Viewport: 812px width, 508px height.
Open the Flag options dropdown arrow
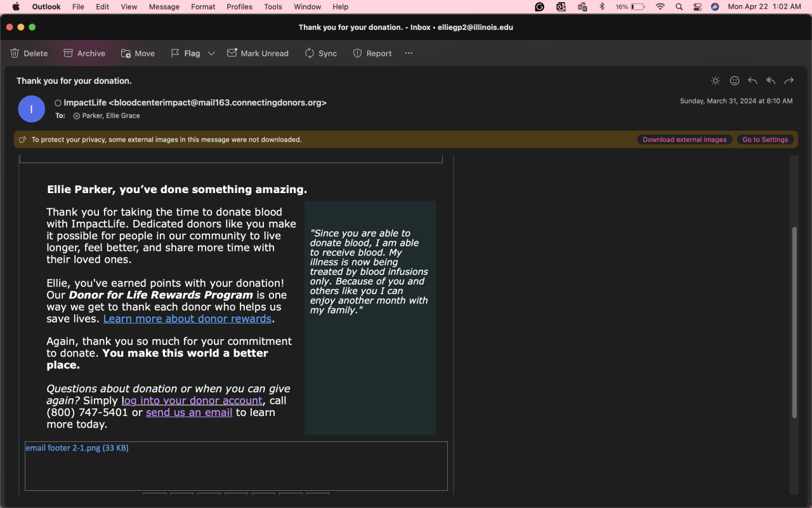211,53
